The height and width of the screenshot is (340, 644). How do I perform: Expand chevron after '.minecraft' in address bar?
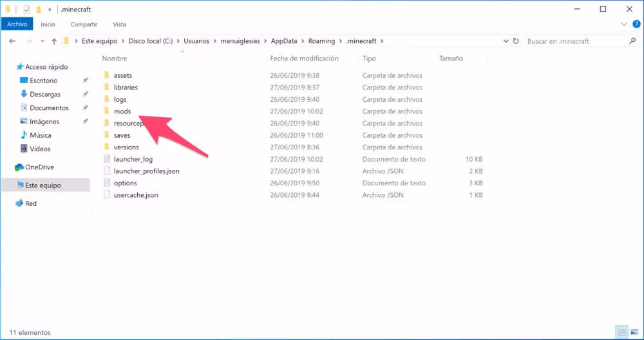[382, 41]
